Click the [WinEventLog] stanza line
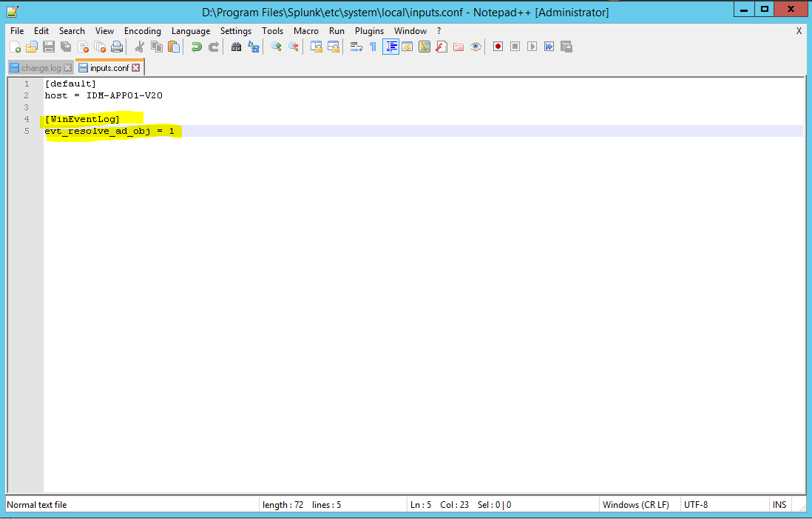 tap(82, 119)
